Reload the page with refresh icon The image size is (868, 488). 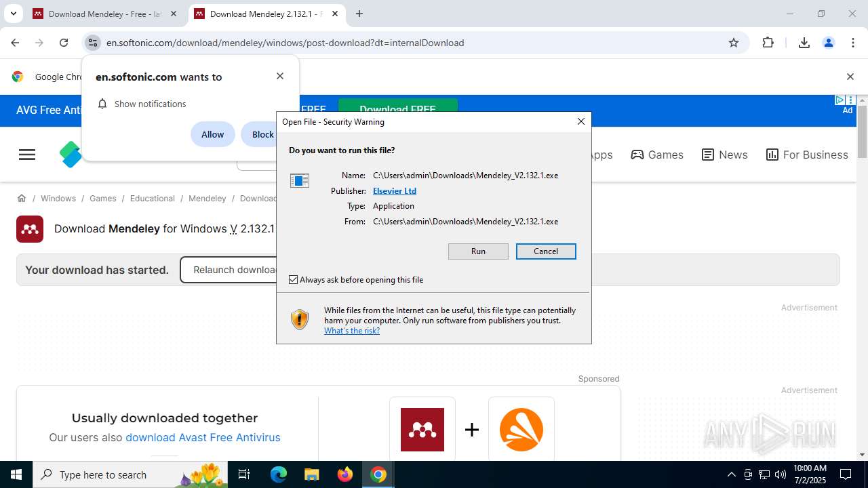click(64, 43)
